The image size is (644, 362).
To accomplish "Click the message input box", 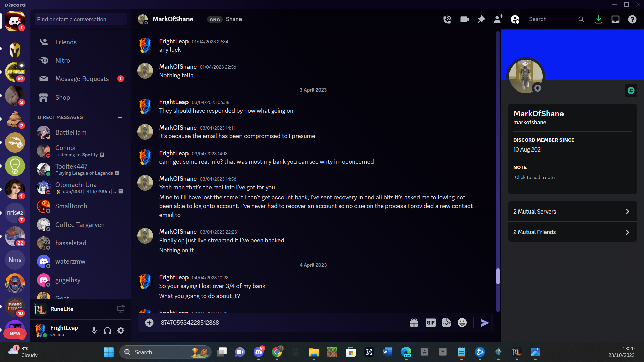I will click(x=282, y=323).
